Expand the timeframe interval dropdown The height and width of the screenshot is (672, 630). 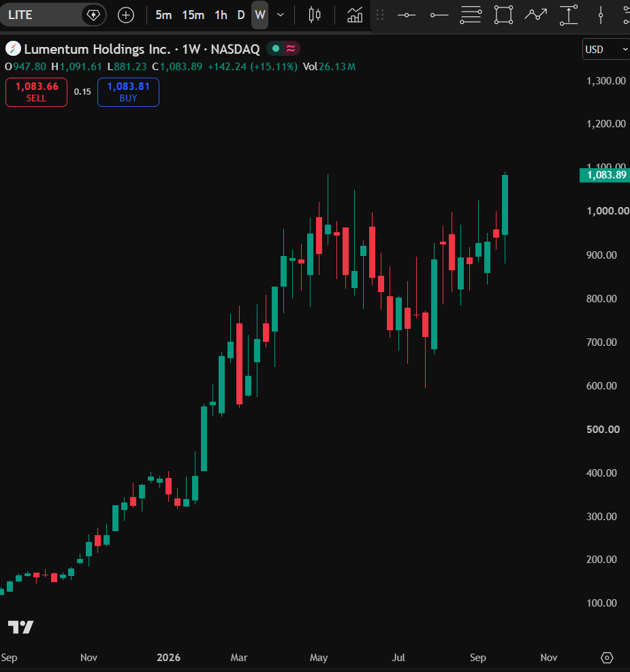pyautogui.click(x=281, y=16)
